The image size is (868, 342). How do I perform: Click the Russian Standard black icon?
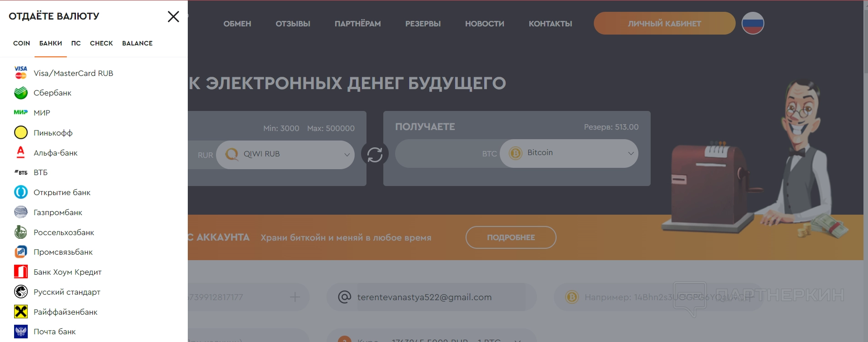[x=21, y=292]
